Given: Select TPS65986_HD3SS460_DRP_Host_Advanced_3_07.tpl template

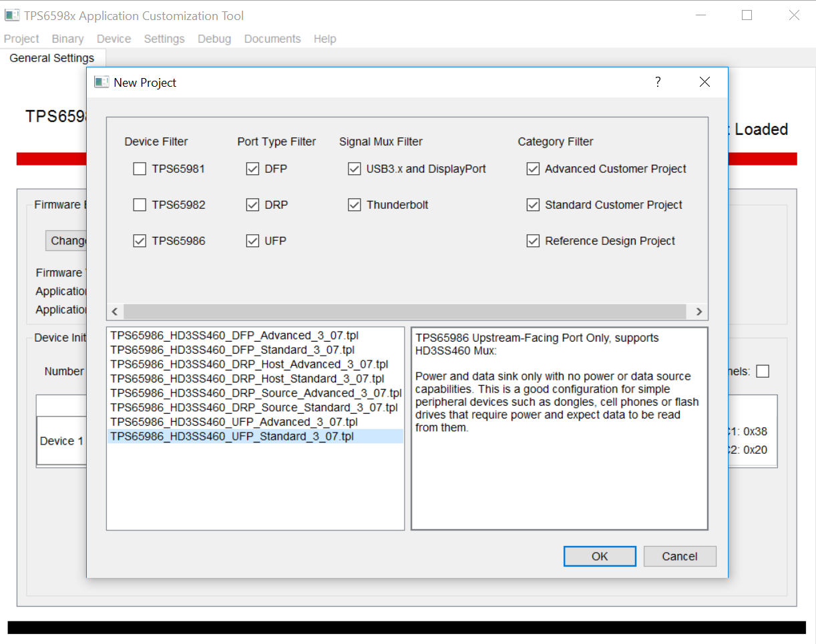Looking at the screenshot, I should pos(249,364).
